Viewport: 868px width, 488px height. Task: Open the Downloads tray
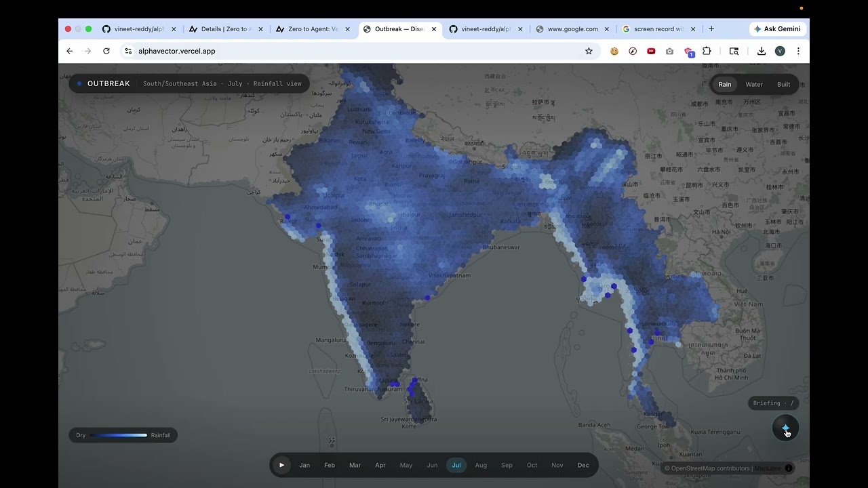[x=762, y=51]
